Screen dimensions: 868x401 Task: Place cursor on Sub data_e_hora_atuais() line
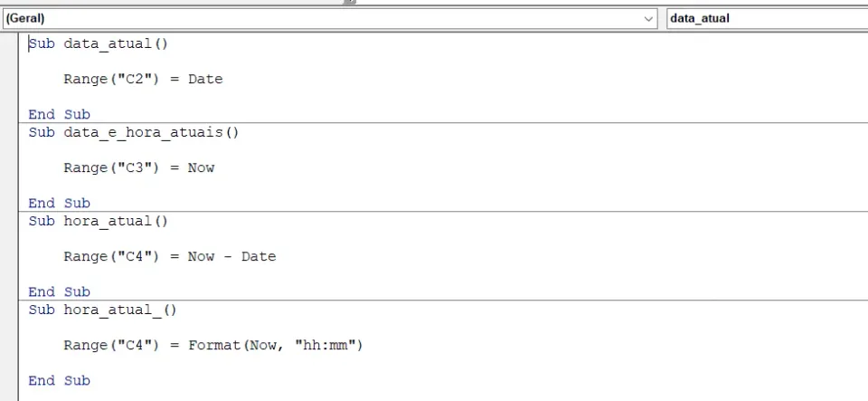click(x=134, y=132)
